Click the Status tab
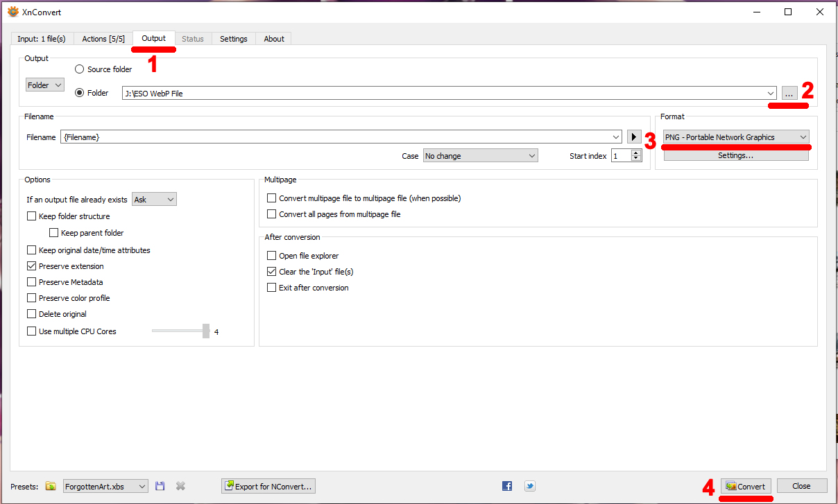This screenshot has width=838, height=504. 193,39
